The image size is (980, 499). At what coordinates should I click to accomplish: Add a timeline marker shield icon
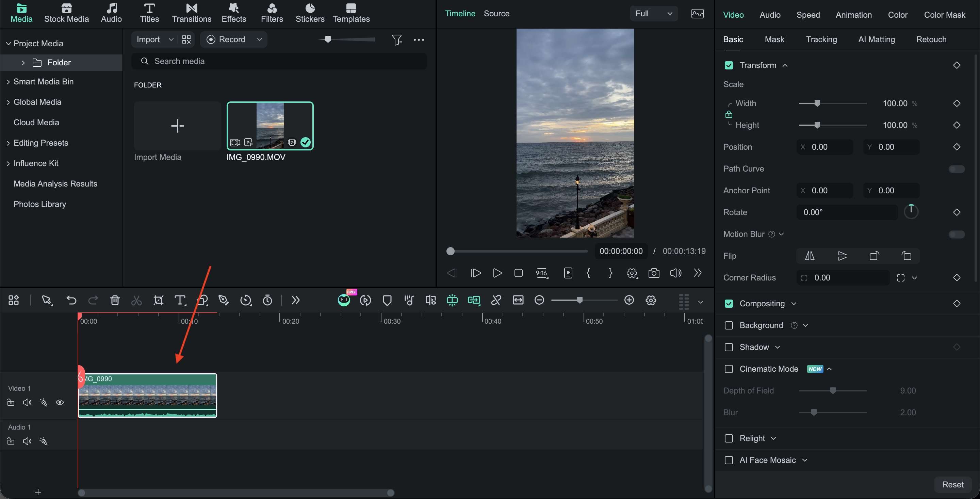[x=387, y=300]
